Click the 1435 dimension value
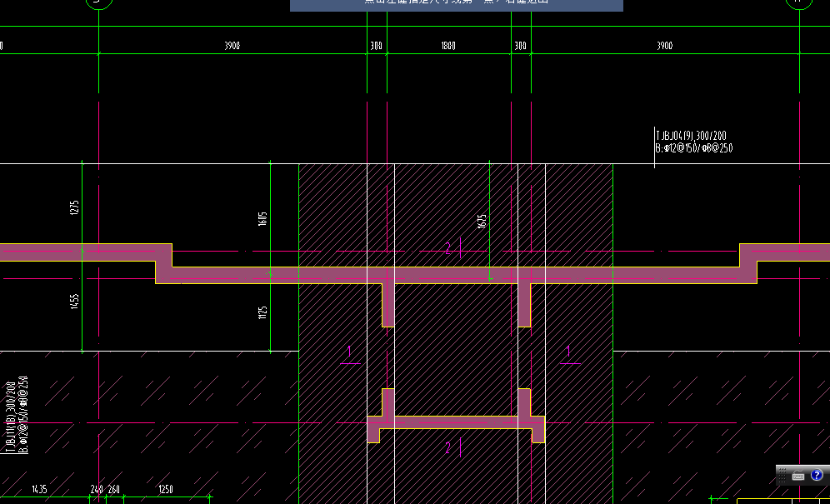This screenshot has width=830, height=504. pyautogui.click(x=39, y=490)
